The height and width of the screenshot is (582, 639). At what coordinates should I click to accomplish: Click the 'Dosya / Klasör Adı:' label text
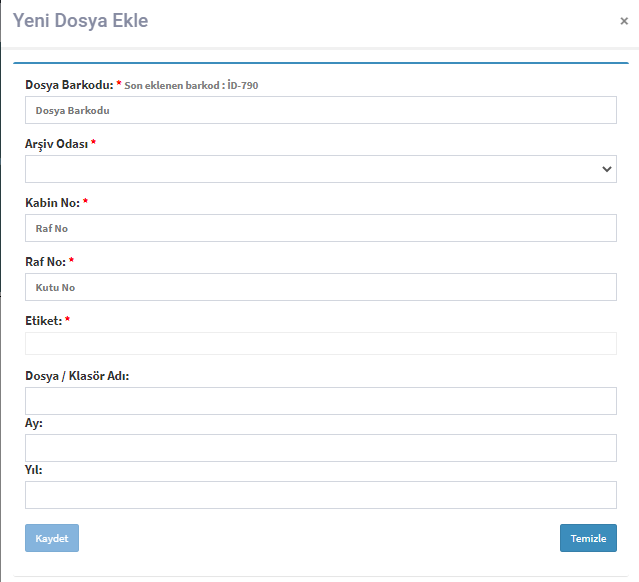77,376
